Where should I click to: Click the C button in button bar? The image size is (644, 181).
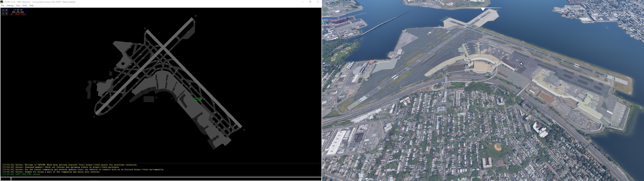pos(3,14)
